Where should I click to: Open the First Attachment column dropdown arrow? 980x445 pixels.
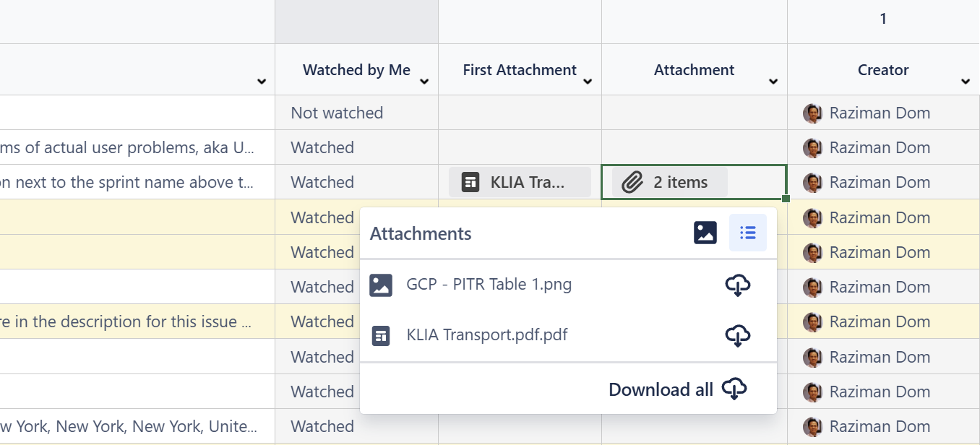point(588,82)
